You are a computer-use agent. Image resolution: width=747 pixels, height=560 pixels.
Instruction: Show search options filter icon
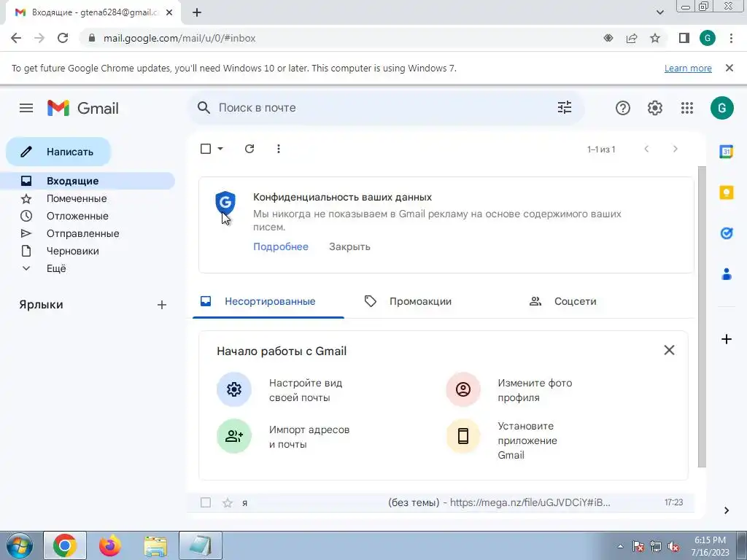tap(565, 108)
